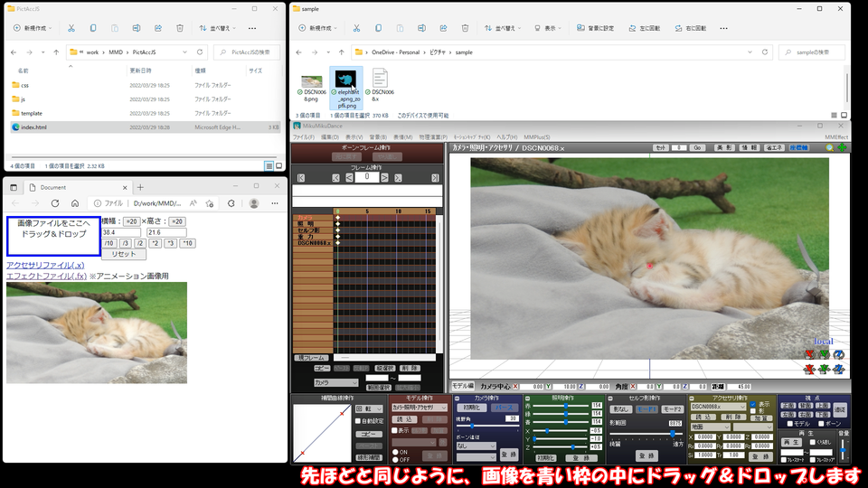Expand the 回転 interpolation dropdown
This screenshot has height=488, width=868.
(x=369, y=408)
